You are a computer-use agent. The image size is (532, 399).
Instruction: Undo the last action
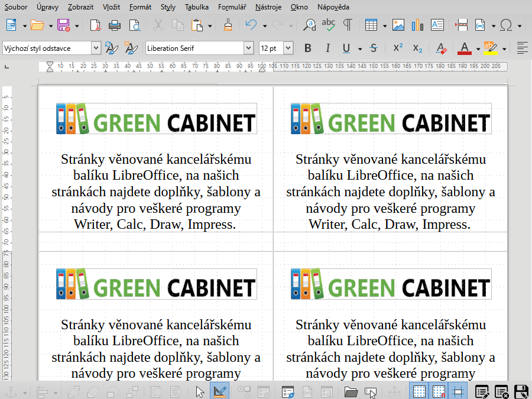(251, 25)
